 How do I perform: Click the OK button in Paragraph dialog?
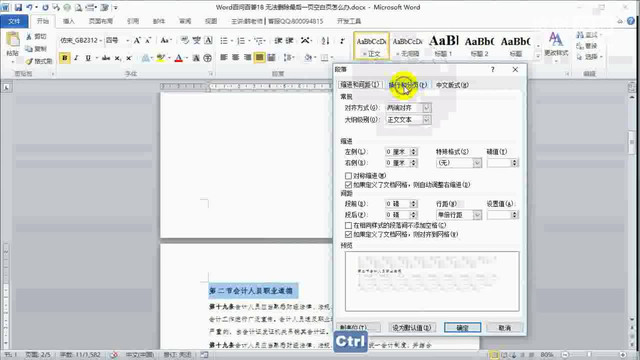(462, 328)
